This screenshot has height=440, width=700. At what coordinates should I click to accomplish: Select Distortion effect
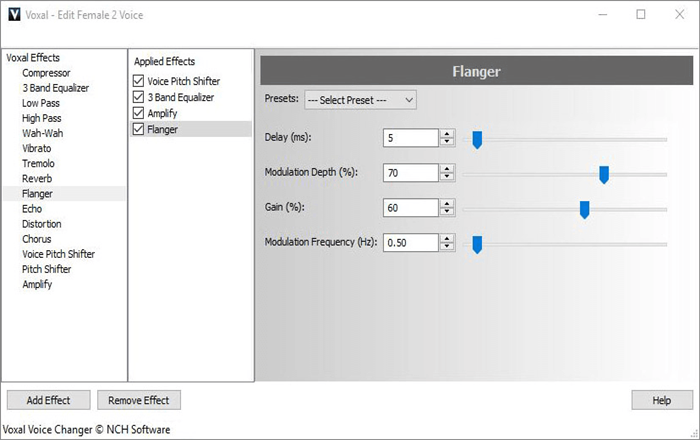tap(42, 224)
